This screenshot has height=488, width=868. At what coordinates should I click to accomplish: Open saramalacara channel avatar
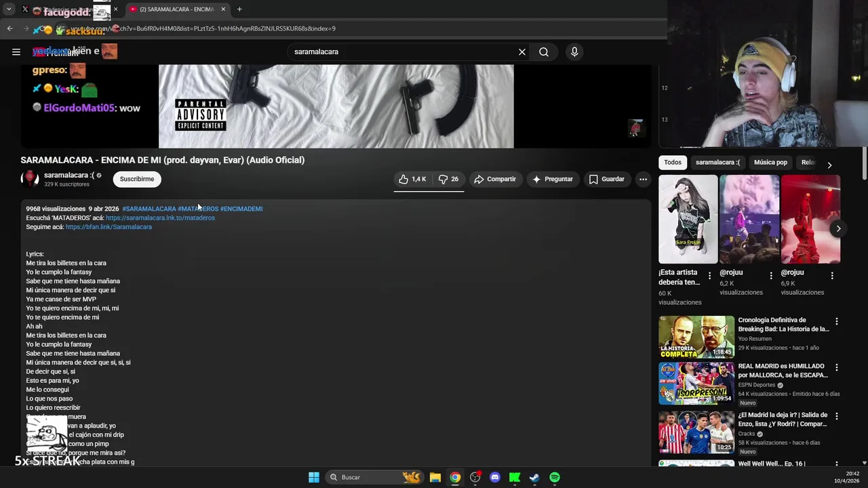point(30,179)
